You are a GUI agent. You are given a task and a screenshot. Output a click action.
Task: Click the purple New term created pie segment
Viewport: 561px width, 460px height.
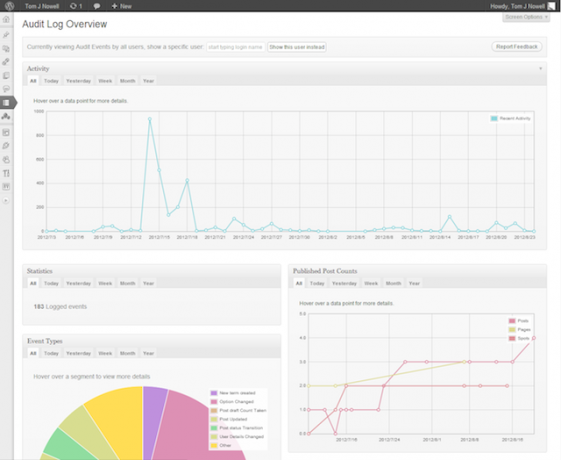(153, 415)
